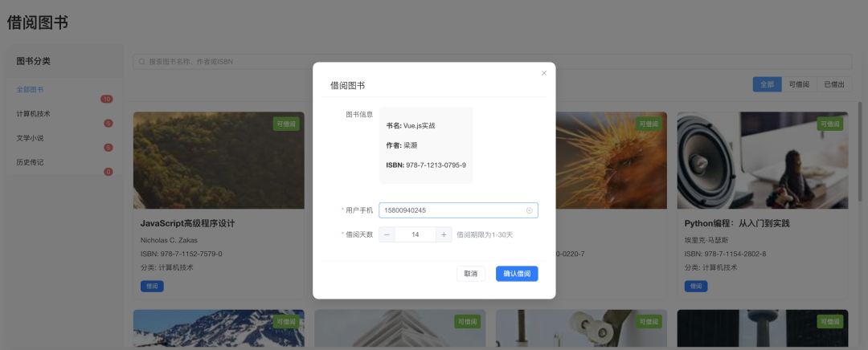Select the 全部 filter tab
The width and height of the screenshot is (868, 350).
768,84
